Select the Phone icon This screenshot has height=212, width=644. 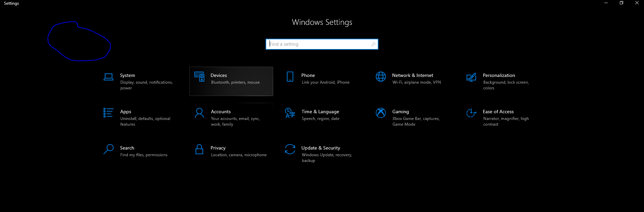point(290,77)
